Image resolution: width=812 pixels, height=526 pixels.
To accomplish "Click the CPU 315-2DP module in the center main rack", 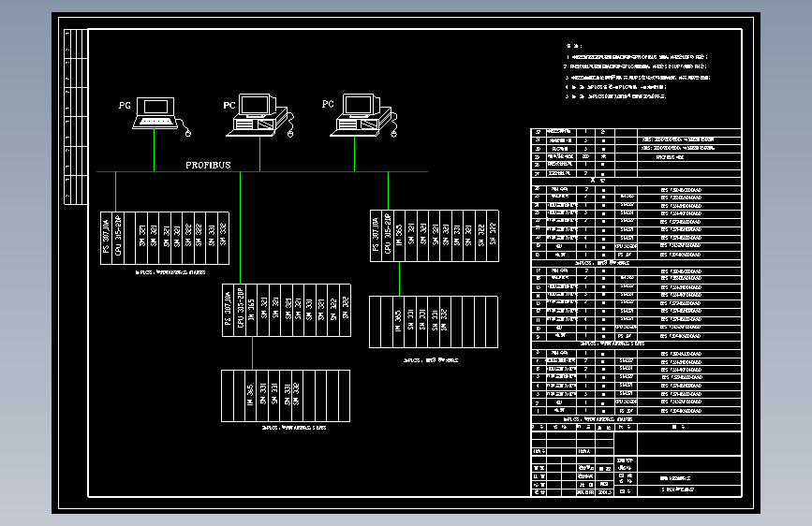I will tap(240, 310).
